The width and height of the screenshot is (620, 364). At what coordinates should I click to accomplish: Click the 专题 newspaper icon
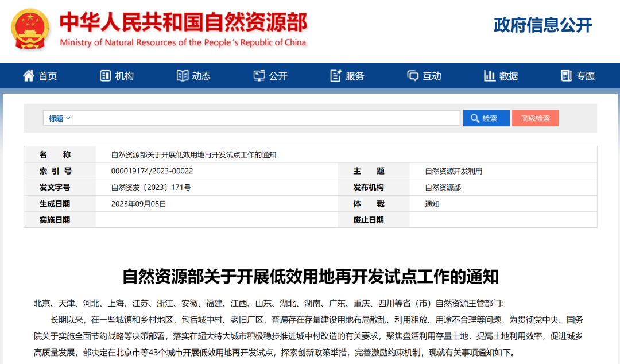(567, 76)
